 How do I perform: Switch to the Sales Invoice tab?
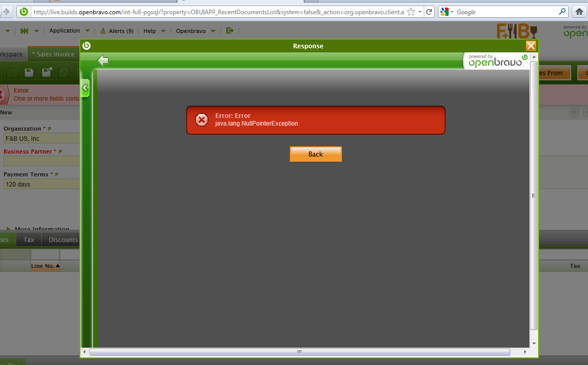53,54
